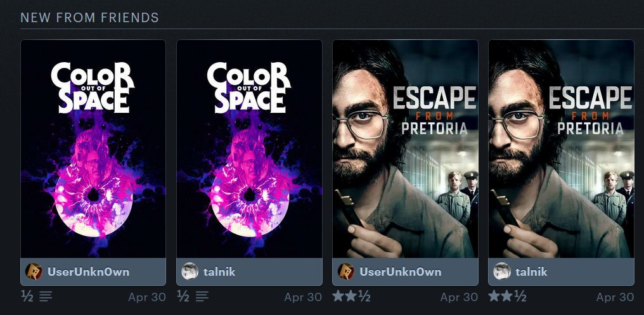Open talnik's avatar under Escape from Pretoria
The width and height of the screenshot is (644, 315).
pos(502,271)
